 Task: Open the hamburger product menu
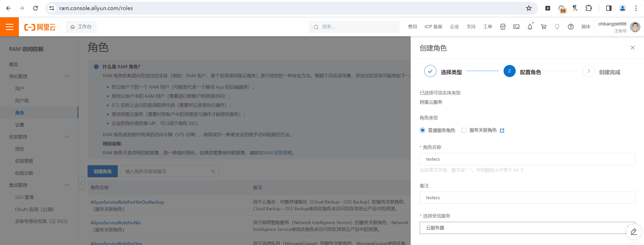[x=9, y=27]
